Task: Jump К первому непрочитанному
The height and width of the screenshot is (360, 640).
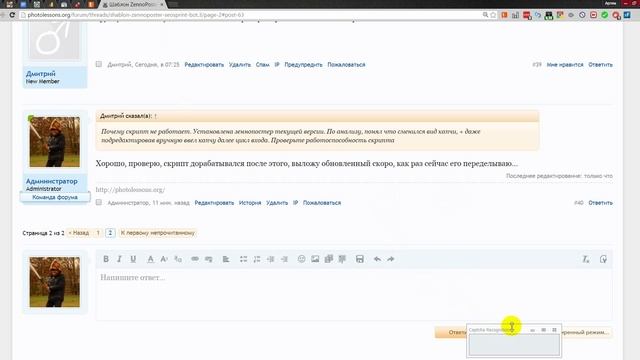Action: tap(158, 233)
